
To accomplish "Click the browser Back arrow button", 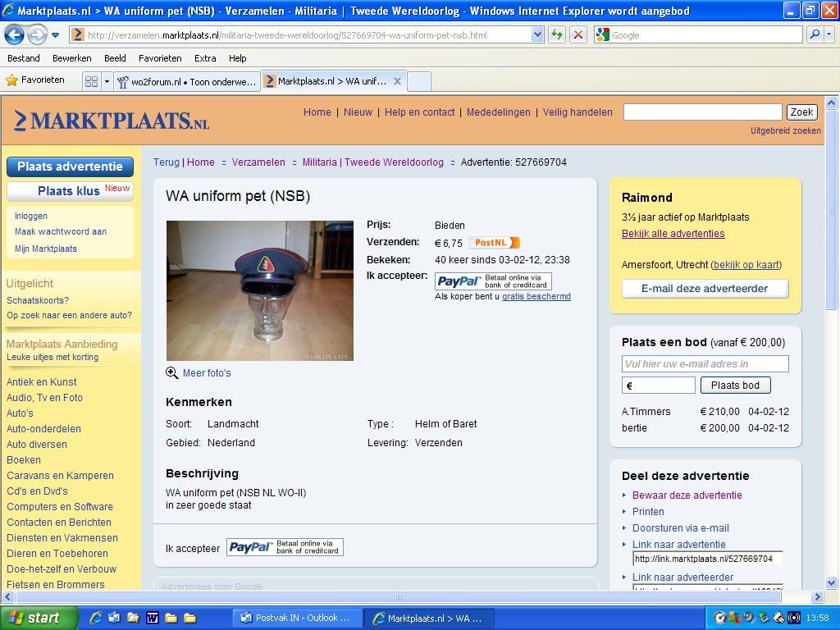I will tap(14, 34).
